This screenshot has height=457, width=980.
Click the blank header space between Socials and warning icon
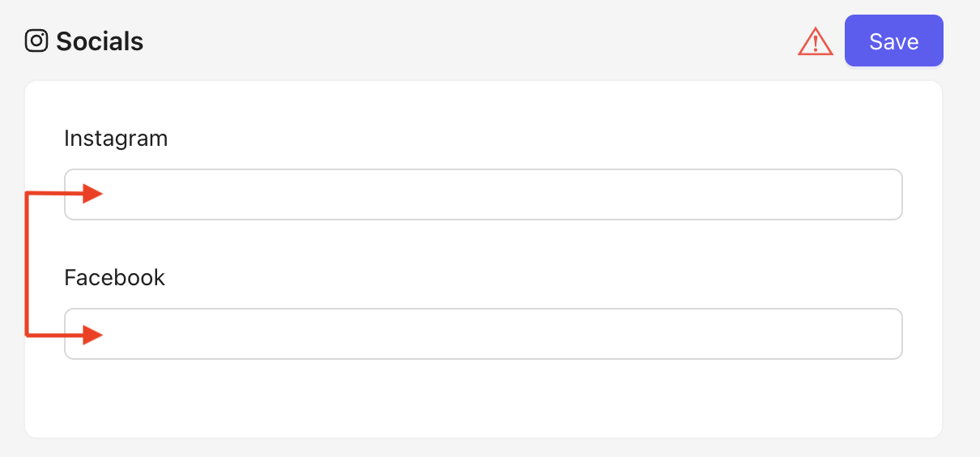pyautogui.click(x=470, y=41)
